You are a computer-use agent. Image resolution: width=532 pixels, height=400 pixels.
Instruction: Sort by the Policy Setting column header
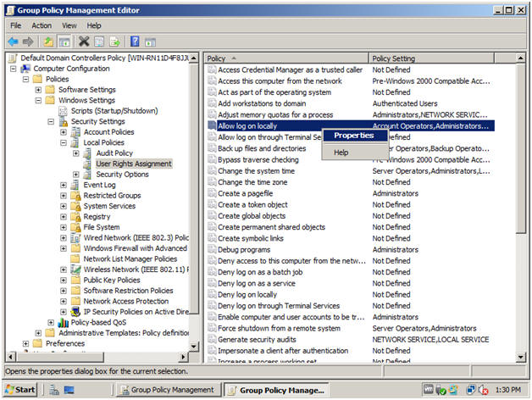point(431,58)
